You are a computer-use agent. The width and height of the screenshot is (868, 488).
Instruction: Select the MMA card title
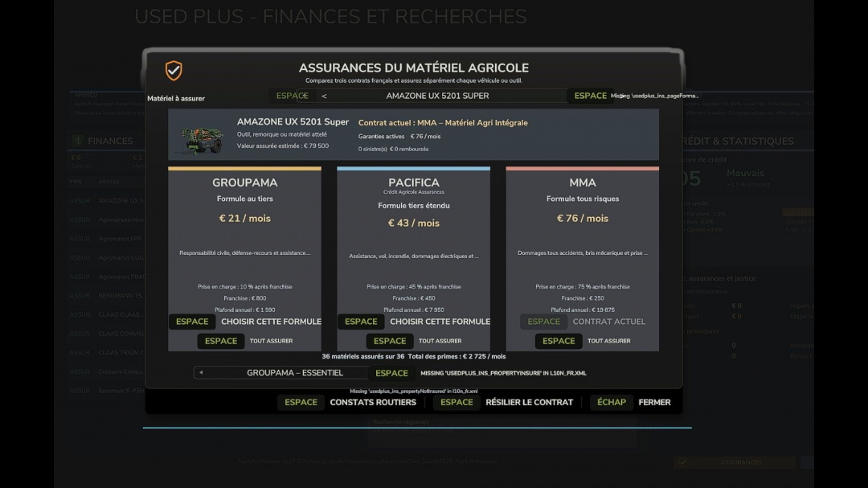583,182
